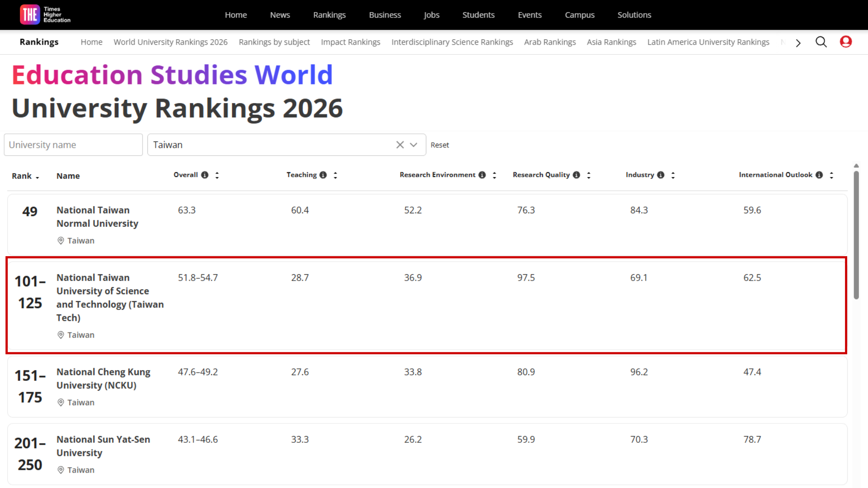Open the search magnifier icon

point(821,42)
